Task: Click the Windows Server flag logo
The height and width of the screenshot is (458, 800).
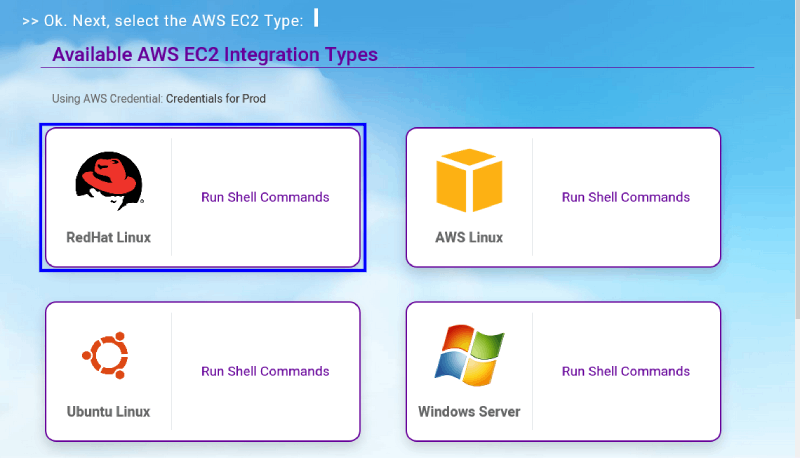Action: (x=469, y=355)
